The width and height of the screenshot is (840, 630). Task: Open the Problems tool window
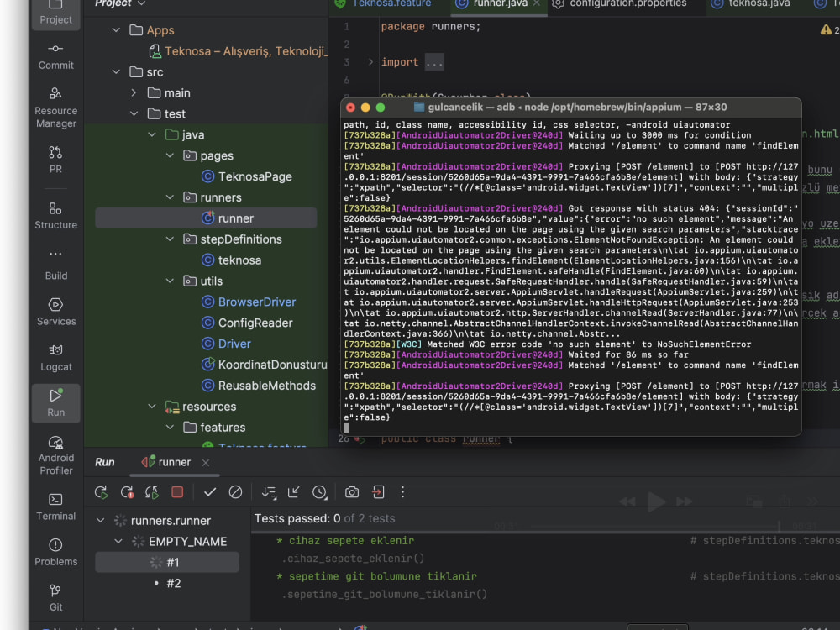tap(55, 553)
